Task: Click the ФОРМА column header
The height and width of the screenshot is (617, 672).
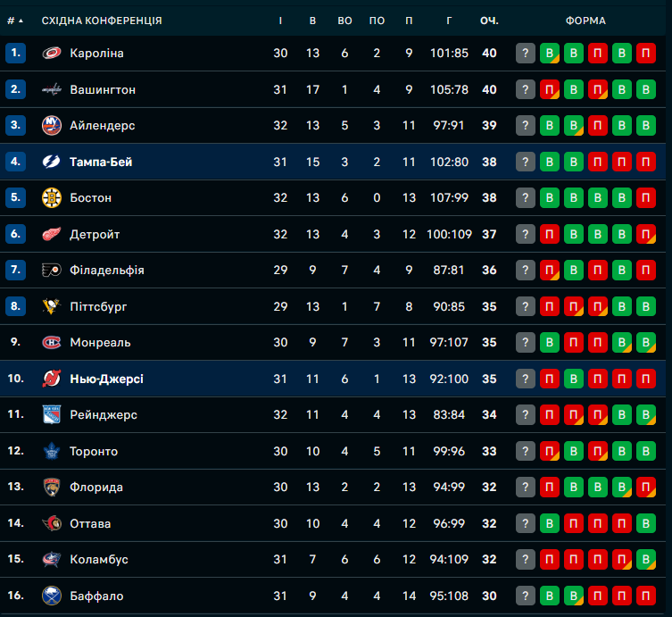Action: (585, 21)
